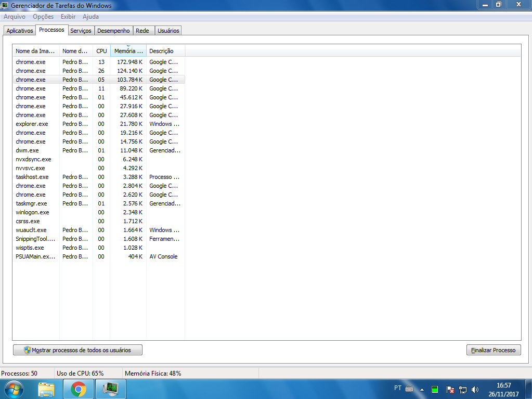
Task: Select the nvvsvc.exe process
Action: coord(99,168)
